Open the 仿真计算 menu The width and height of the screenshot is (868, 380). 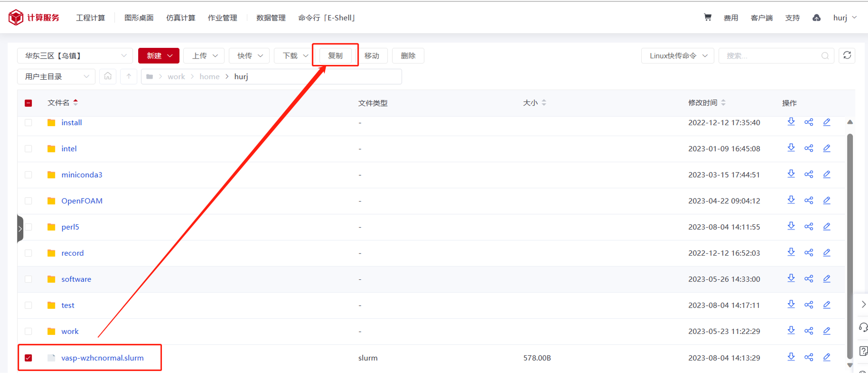pos(181,18)
